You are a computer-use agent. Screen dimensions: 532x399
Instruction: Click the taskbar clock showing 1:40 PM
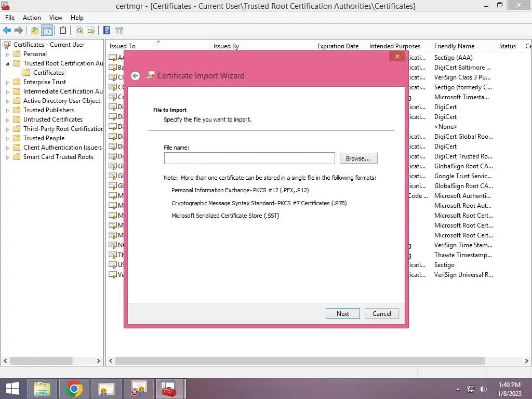(x=509, y=389)
